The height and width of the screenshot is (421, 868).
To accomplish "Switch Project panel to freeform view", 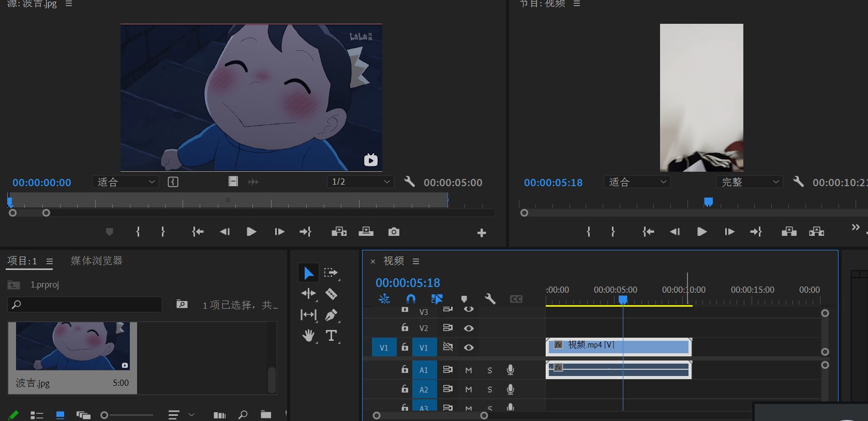I will [x=83, y=415].
